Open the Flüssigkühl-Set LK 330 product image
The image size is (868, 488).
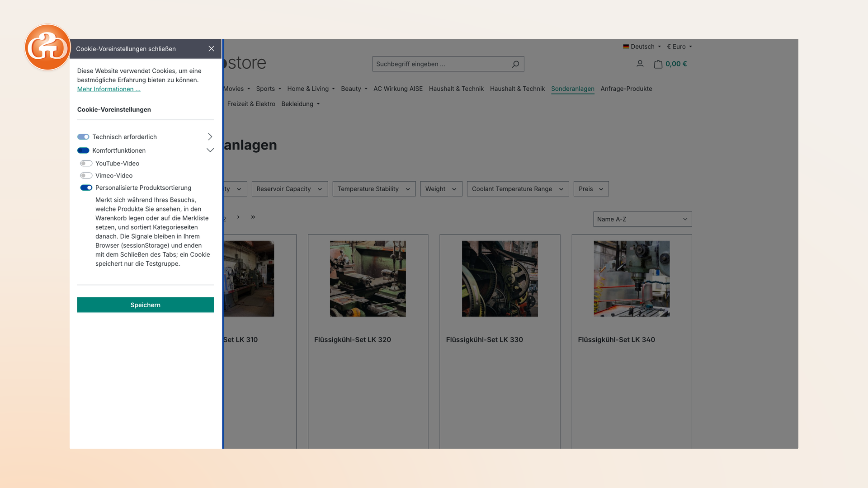500,279
